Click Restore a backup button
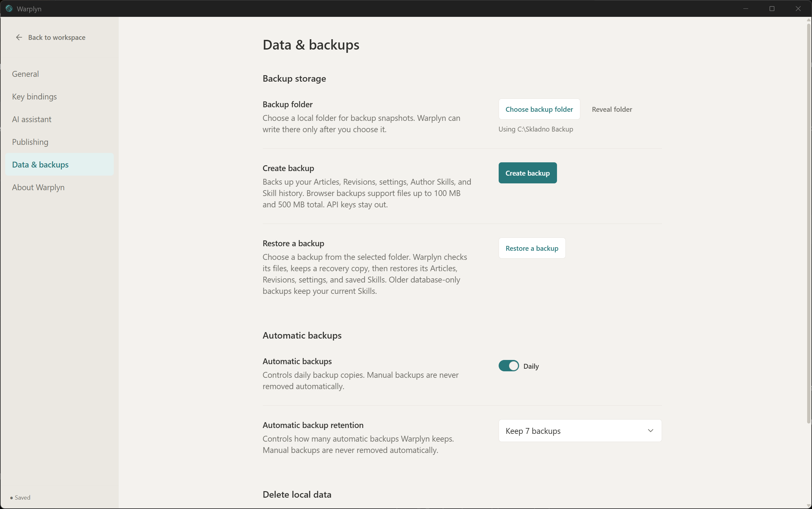This screenshot has width=812, height=509. pyautogui.click(x=532, y=248)
